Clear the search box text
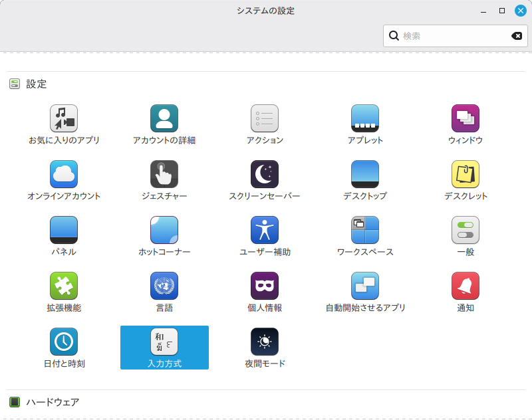Image resolution: width=532 pixels, height=420 pixels. point(517,36)
